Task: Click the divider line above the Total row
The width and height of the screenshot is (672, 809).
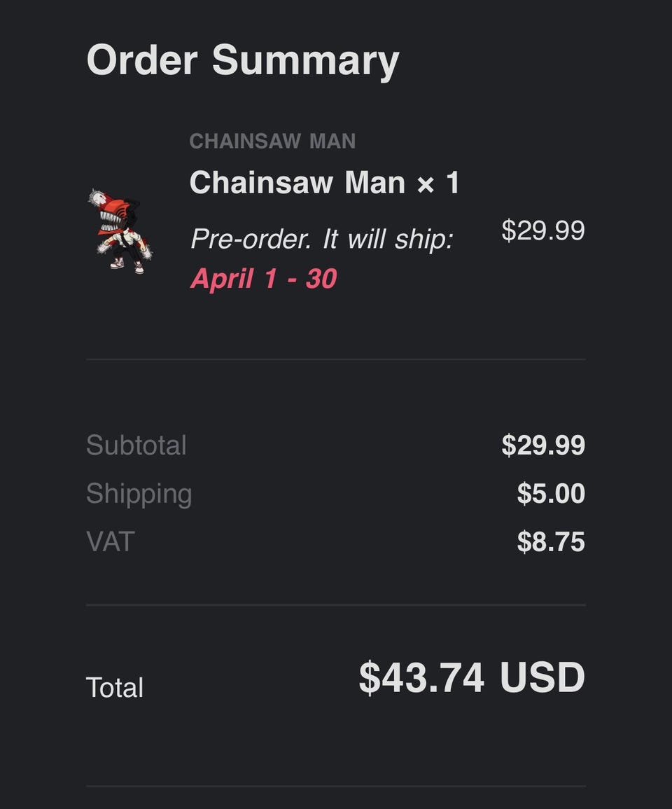Action: click(336, 604)
